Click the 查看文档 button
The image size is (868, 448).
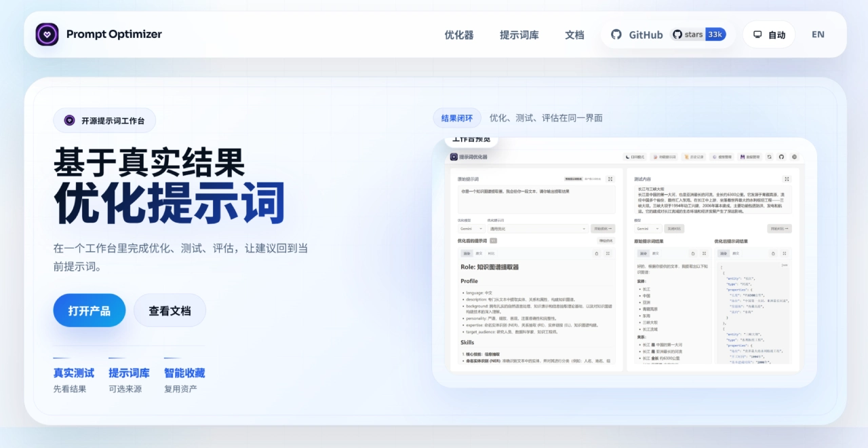click(170, 310)
